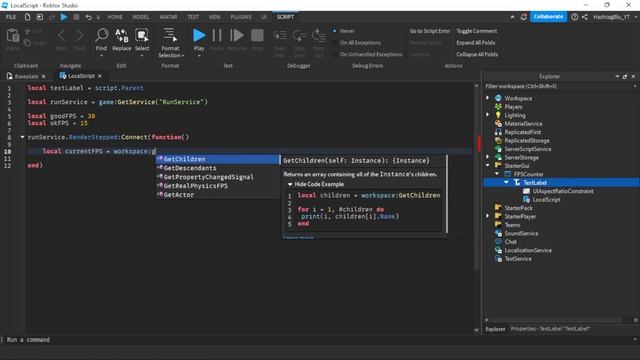Switch to the VIEW ribbon tab
This screenshot has width=640, height=360.
coord(215,17)
